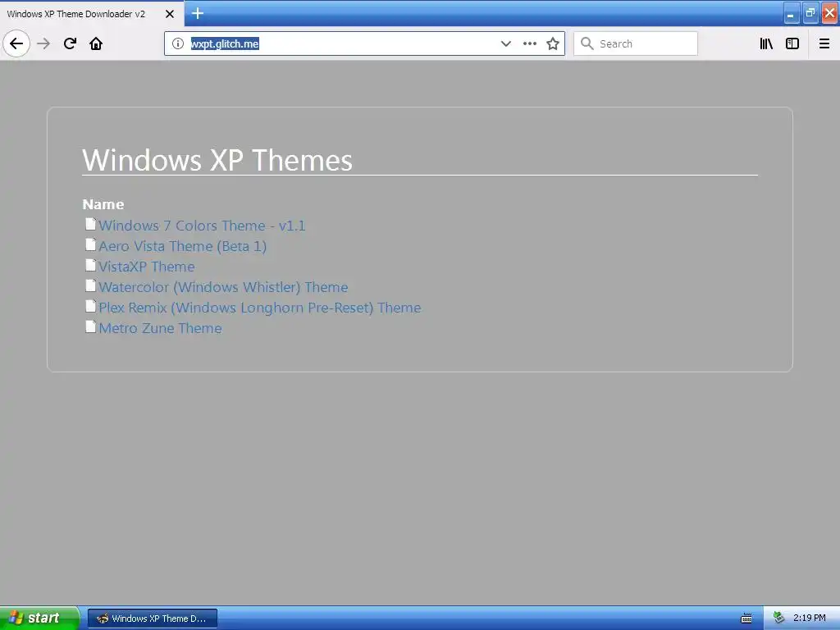Viewport: 840px width, 630px height.
Task: Click the safely remove hardware tray icon
Action: click(x=779, y=618)
